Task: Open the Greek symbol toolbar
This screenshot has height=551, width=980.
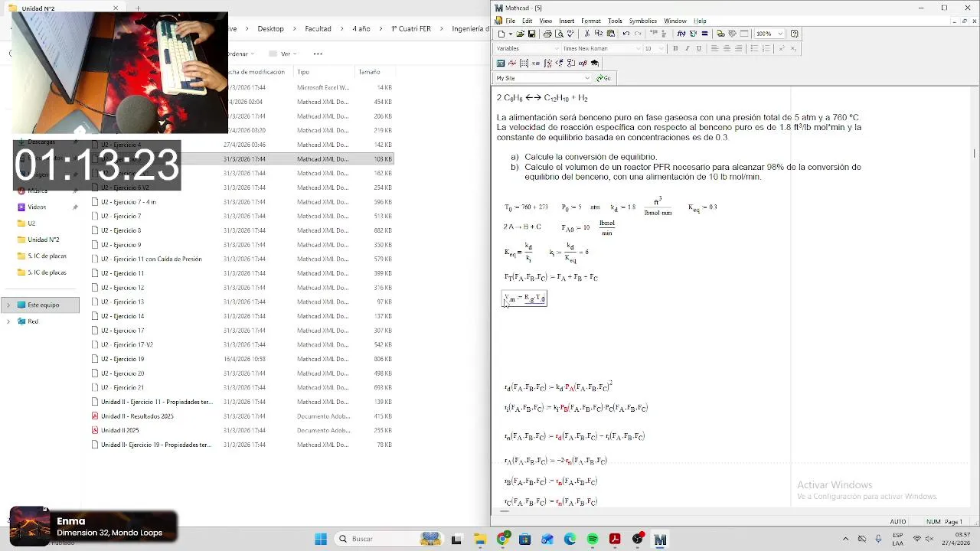Action: [x=583, y=63]
